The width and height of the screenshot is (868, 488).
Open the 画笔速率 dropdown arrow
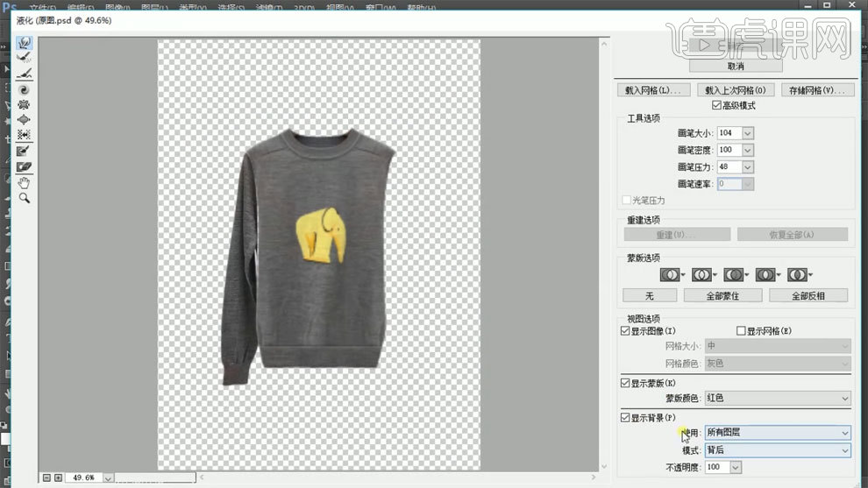point(747,184)
